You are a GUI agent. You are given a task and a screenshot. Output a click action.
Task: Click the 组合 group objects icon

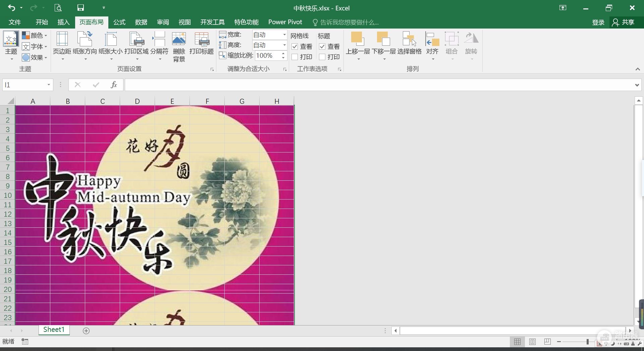[x=452, y=46]
